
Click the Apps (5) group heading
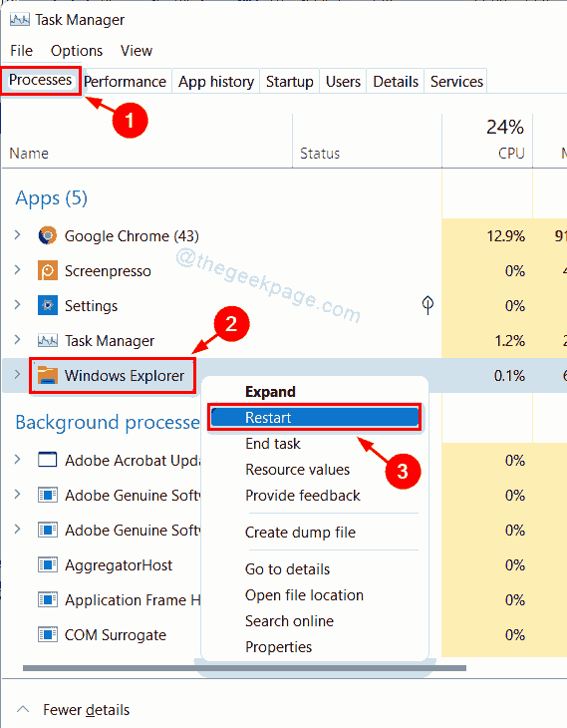51,198
